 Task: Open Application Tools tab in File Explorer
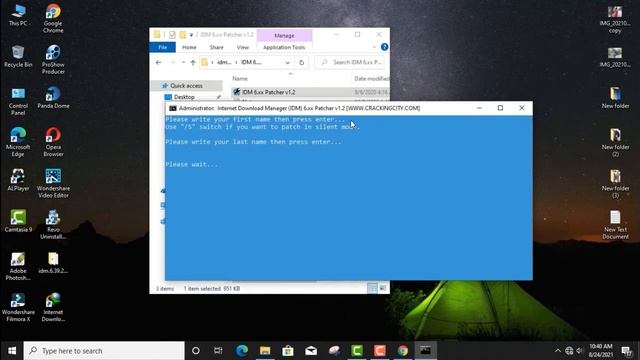(284, 47)
